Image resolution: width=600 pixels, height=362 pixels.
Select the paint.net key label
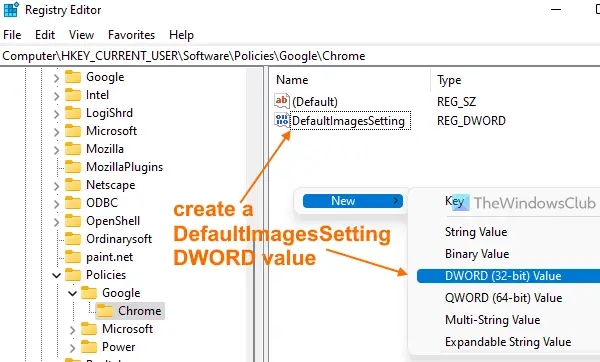click(x=109, y=257)
